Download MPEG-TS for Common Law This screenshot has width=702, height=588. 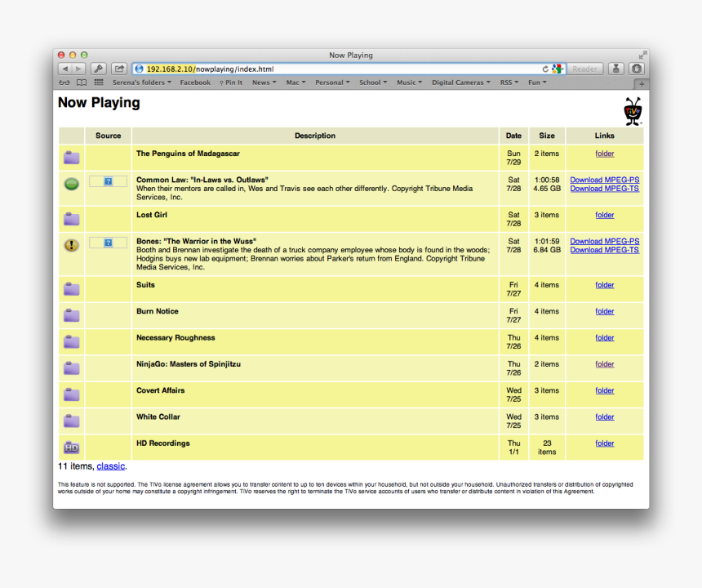pyautogui.click(x=604, y=189)
